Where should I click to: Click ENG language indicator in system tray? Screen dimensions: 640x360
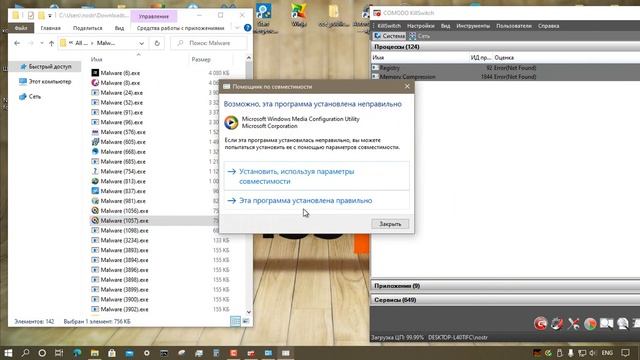[607, 353]
